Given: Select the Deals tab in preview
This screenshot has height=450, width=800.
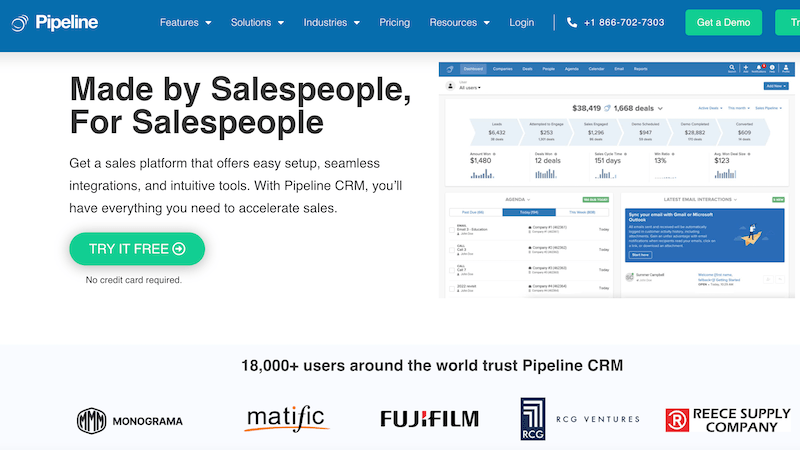Looking at the screenshot, I should tap(528, 69).
